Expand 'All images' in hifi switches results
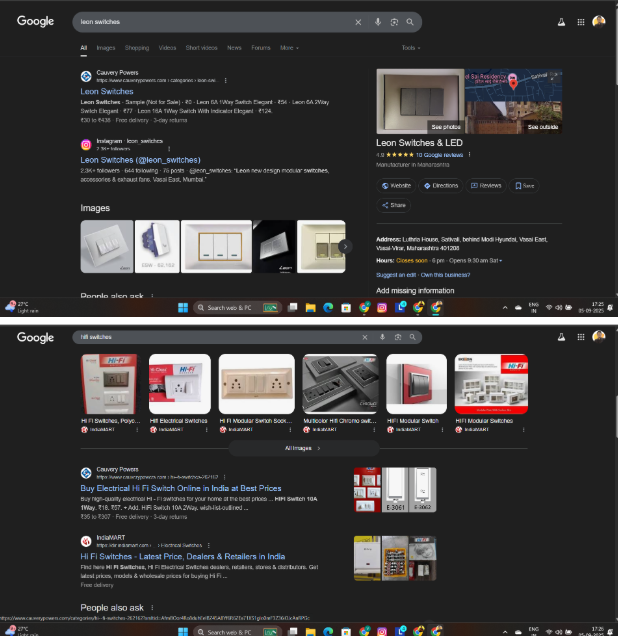 [x=304, y=448]
